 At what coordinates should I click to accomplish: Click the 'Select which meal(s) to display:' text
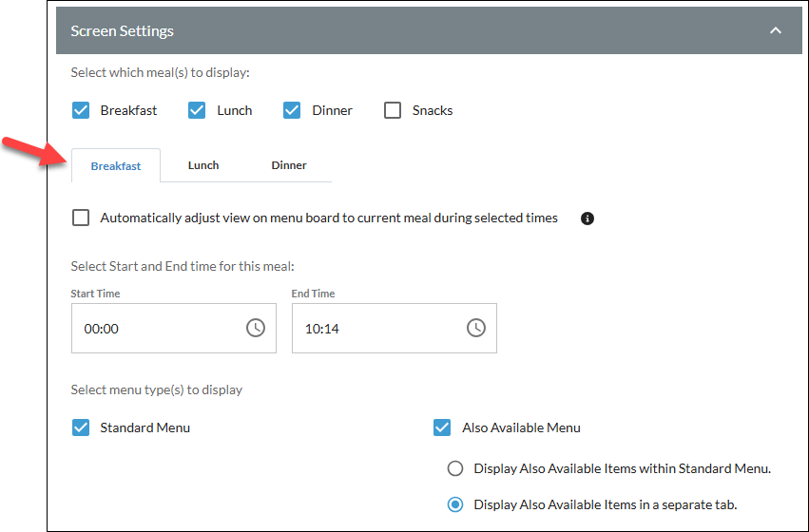tap(160, 73)
